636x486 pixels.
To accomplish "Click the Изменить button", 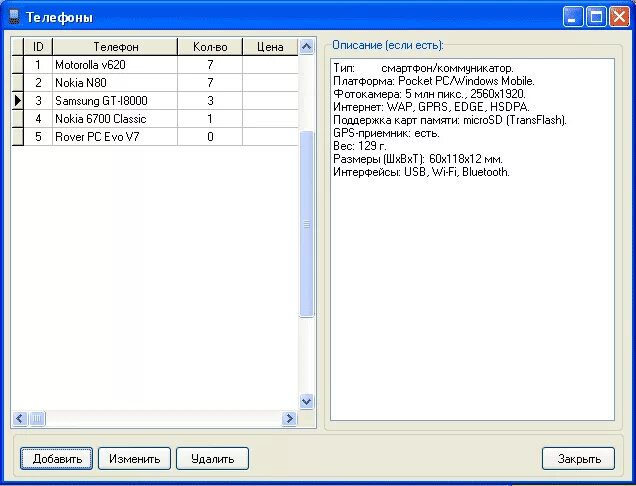I will coord(134,458).
